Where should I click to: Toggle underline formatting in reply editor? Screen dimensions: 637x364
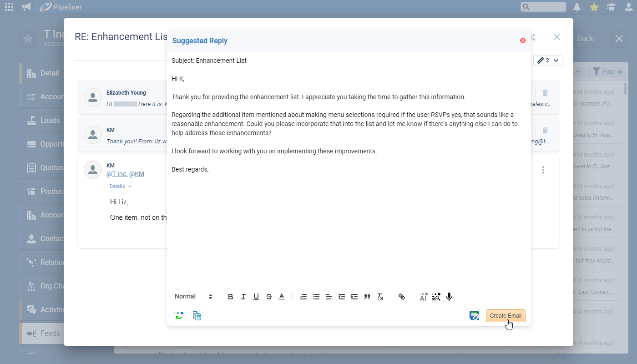[x=256, y=297]
